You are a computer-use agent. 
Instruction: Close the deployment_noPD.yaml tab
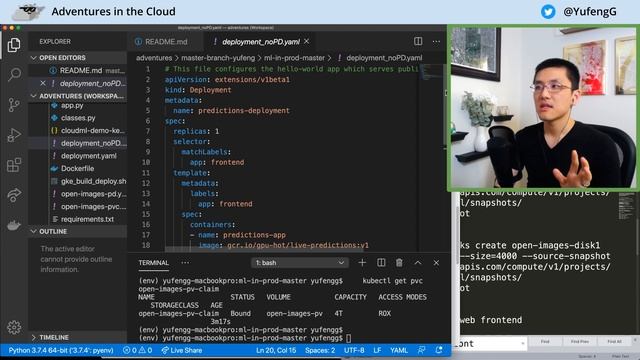[x=307, y=42]
